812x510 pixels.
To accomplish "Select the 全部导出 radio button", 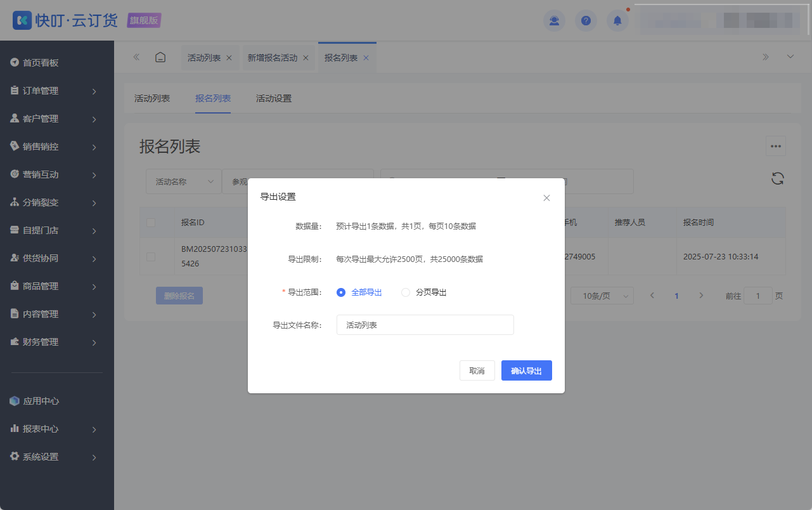I will (341, 292).
